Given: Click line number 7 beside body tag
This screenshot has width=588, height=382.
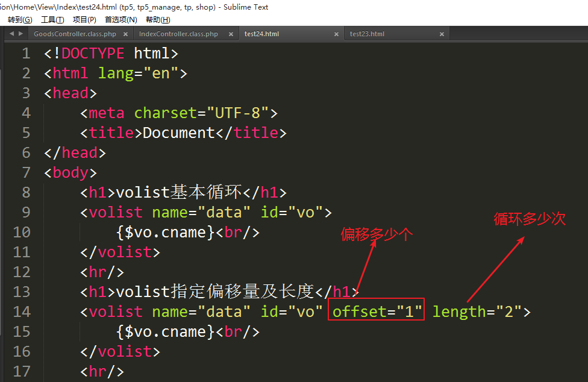Looking at the screenshot, I should tap(25, 172).
